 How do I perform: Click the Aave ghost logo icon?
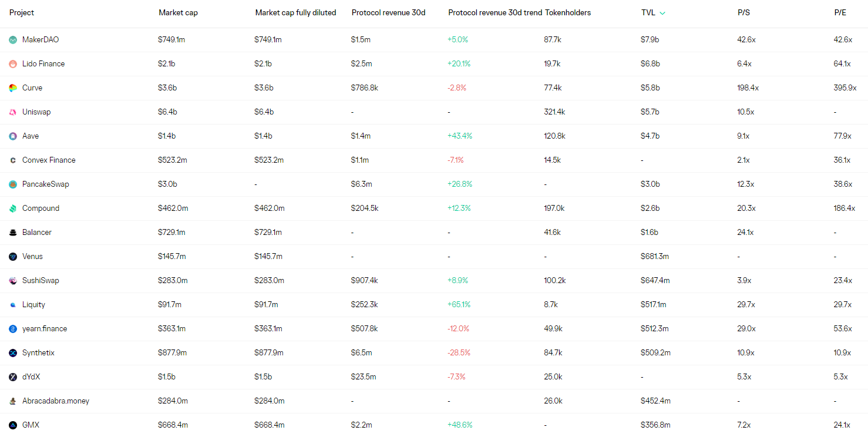(x=13, y=136)
